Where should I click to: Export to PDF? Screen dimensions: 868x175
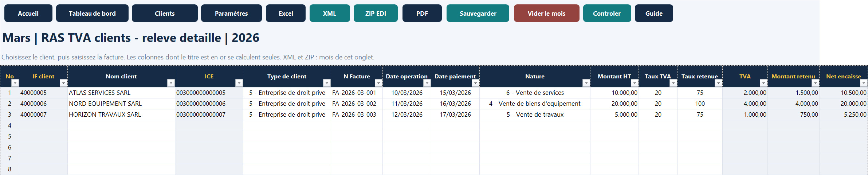click(422, 13)
